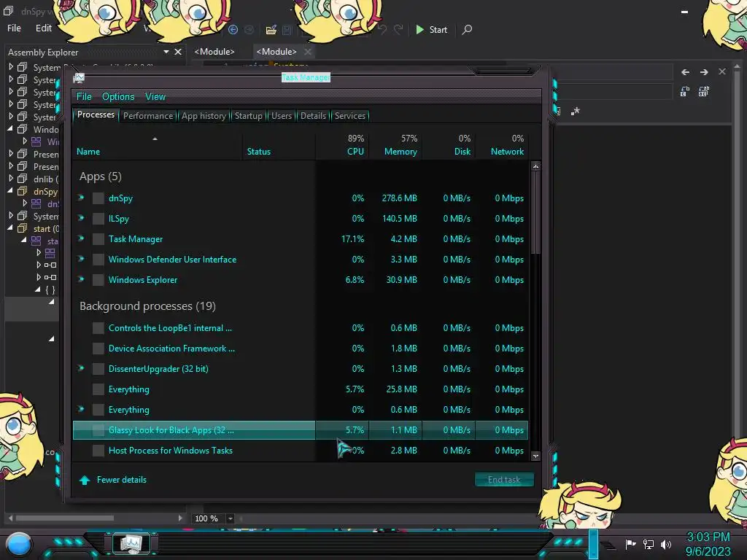Click the magnifier search icon in dnSpy toolbar
This screenshot has width=747, height=560.
pyautogui.click(x=468, y=29)
